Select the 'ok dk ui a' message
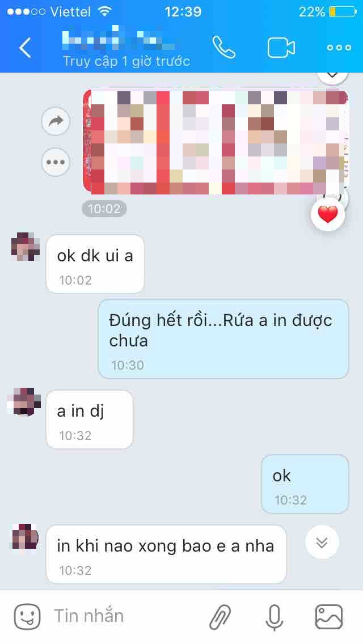Viewport: 363px width, 644px height. tap(95, 264)
